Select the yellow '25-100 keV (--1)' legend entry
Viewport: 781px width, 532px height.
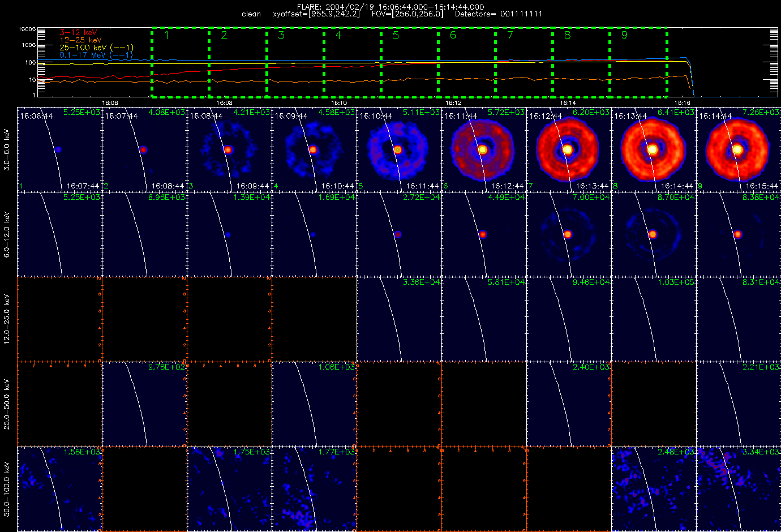pyautogui.click(x=97, y=48)
